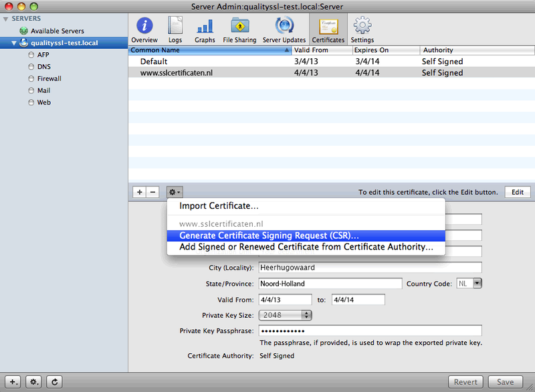This screenshot has width=535, height=392.
Task: Click the Revert button
Action: (465, 382)
